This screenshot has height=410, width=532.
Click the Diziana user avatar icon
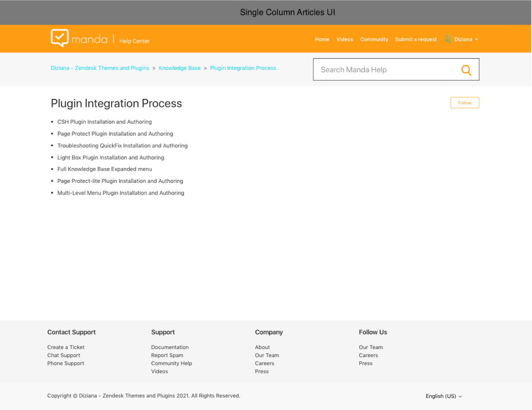448,39
